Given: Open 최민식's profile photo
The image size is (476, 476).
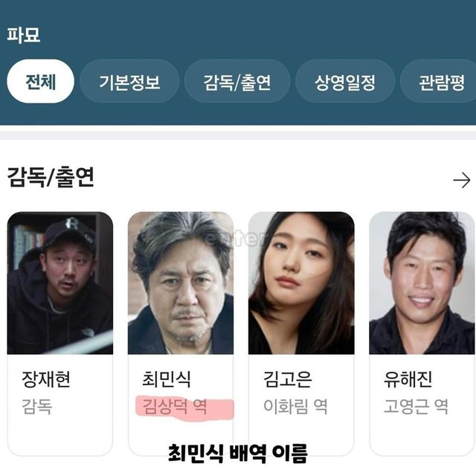Looking at the screenshot, I should tap(181, 283).
